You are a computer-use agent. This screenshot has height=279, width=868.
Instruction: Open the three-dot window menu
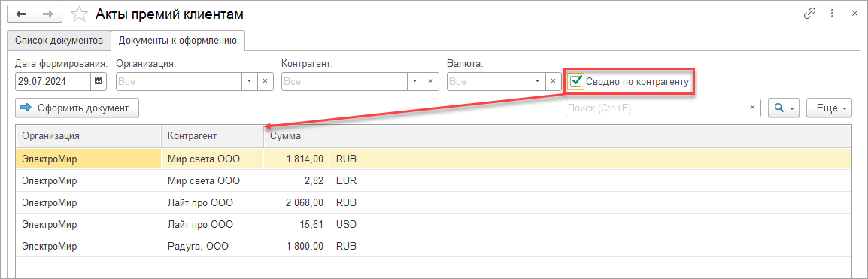(x=832, y=14)
